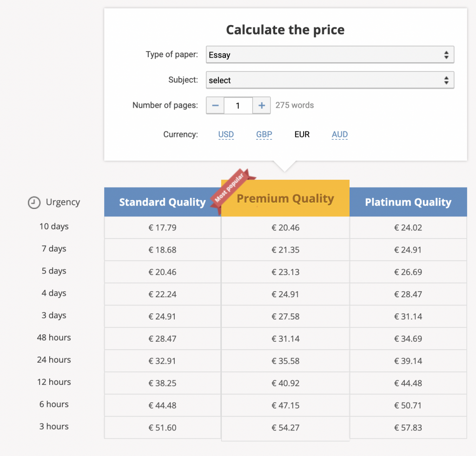Viewport: 476px width, 456px height.
Task: Click the 3 hours Platinum price € 57.83
Action: (x=408, y=427)
